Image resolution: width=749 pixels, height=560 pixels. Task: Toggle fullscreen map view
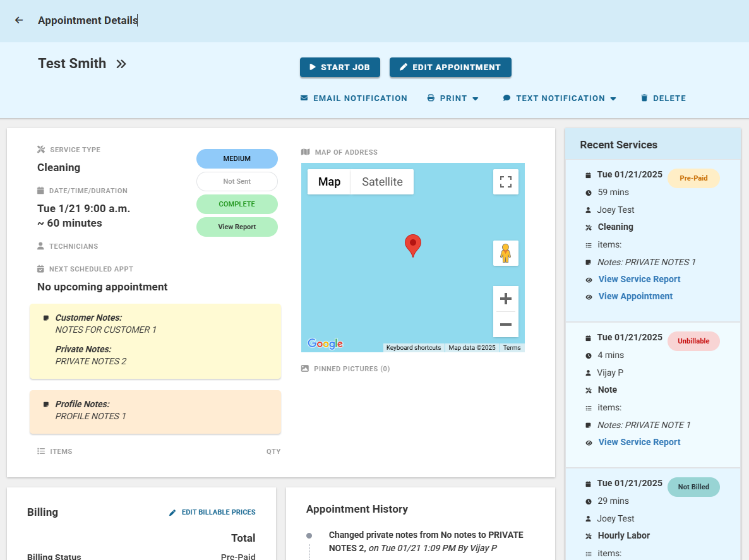click(505, 182)
